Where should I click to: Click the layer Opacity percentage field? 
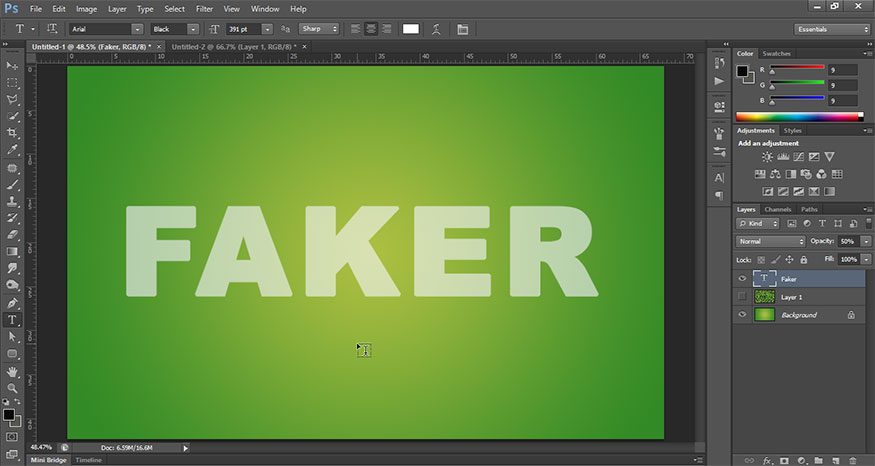(846, 242)
